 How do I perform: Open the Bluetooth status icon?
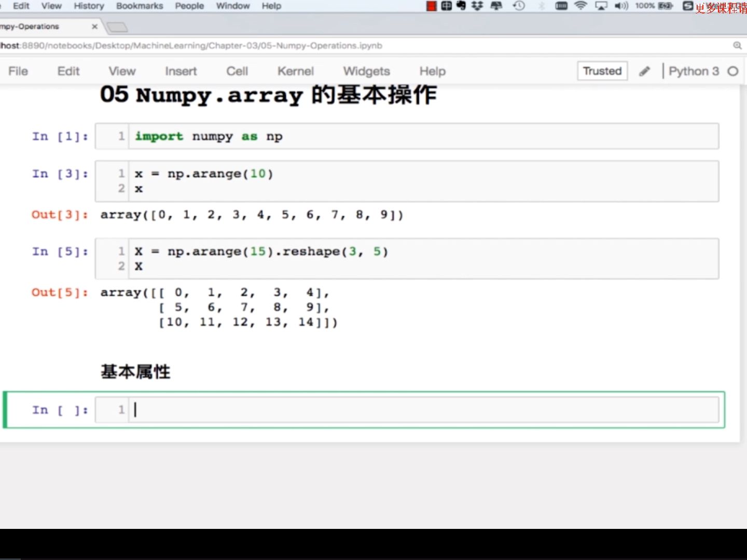coord(543,6)
